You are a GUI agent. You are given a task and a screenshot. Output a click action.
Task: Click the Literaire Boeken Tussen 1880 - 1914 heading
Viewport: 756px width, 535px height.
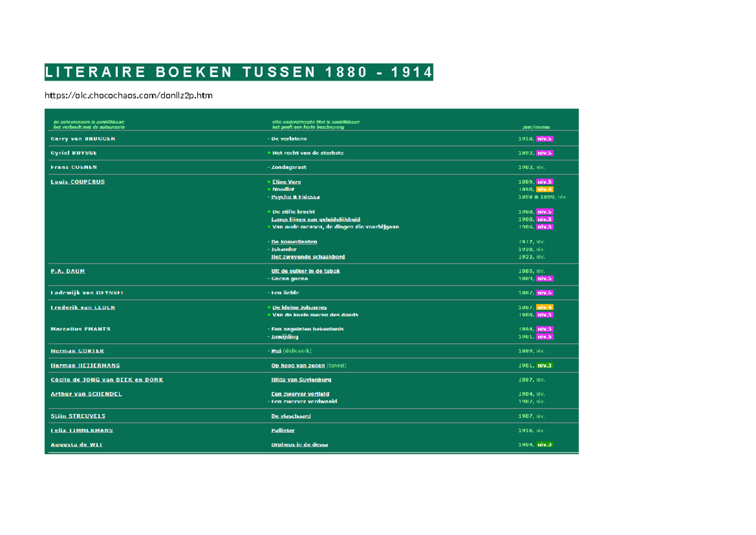(x=239, y=72)
